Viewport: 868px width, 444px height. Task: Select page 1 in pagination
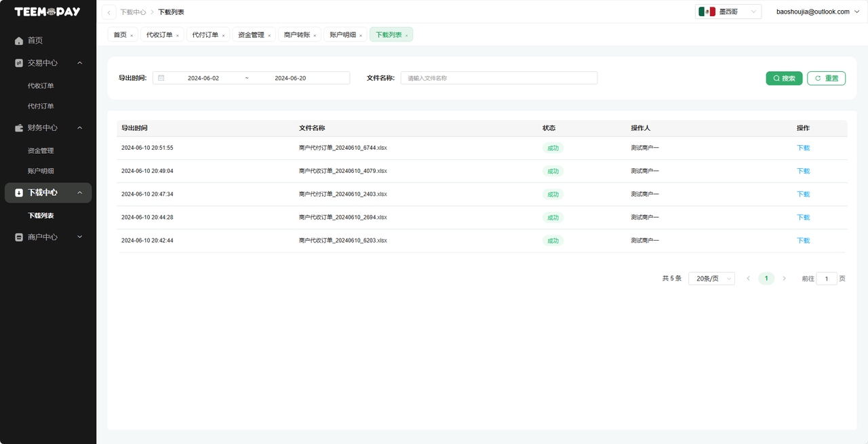[x=766, y=279]
